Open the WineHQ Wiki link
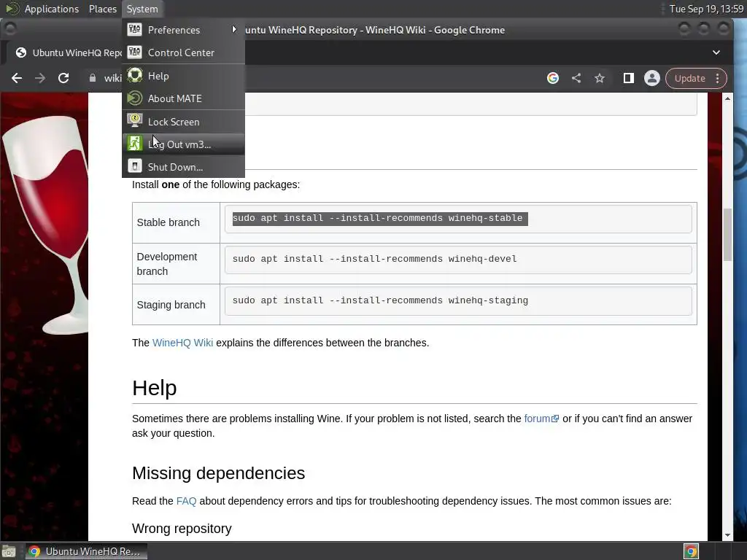The height and width of the screenshot is (560, 747). click(182, 343)
